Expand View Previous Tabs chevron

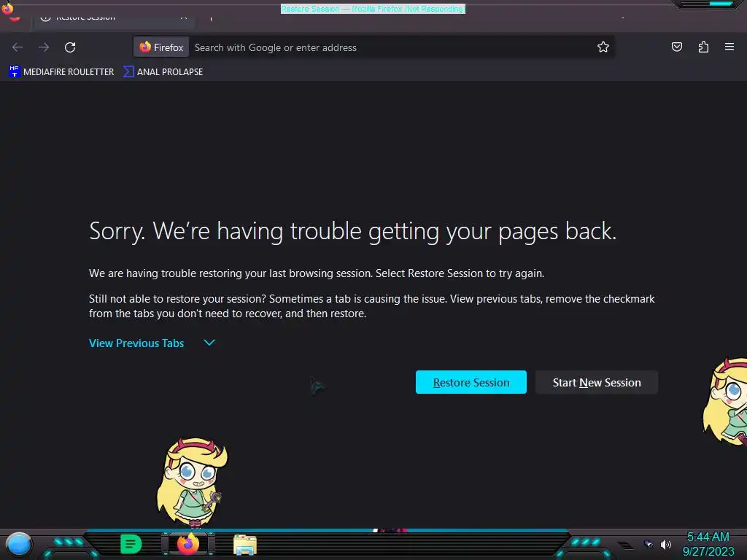coord(209,343)
